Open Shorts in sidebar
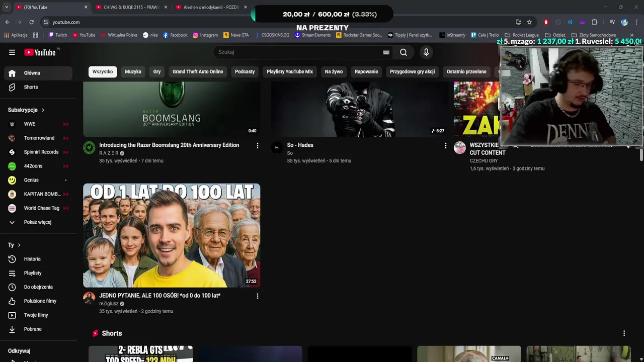Screen dimensions: 644x362 [38, 87]
